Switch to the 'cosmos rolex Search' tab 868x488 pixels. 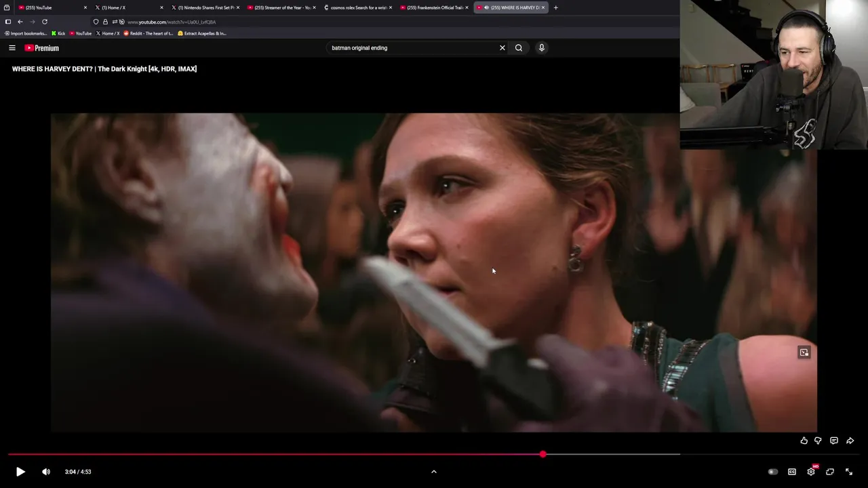click(x=356, y=7)
